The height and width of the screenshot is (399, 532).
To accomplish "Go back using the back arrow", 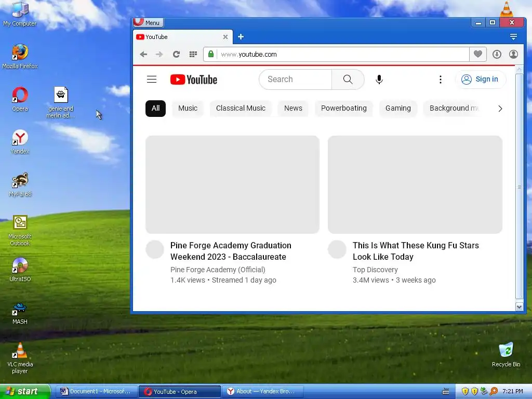I will 143,54.
